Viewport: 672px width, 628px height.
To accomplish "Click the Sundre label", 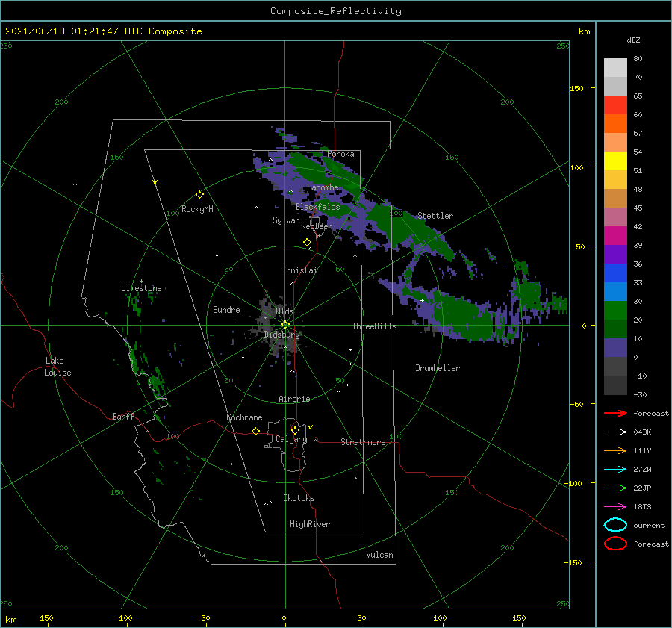I will pyautogui.click(x=226, y=310).
